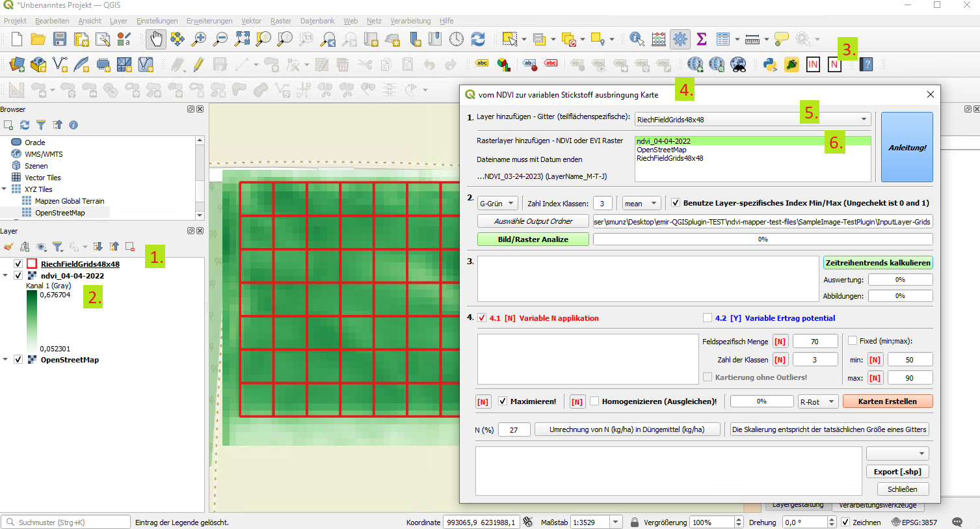Screen dimensions: 980x529
Task: Toggle visibility of OpenStreetMap layer
Action: [x=18, y=360]
